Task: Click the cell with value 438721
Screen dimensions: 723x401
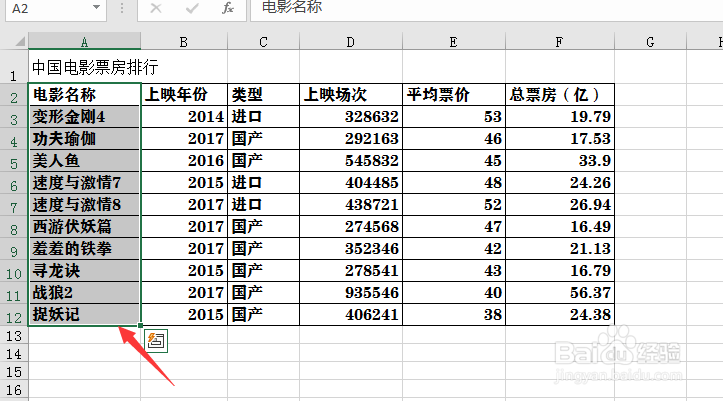Action: point(351,205)
